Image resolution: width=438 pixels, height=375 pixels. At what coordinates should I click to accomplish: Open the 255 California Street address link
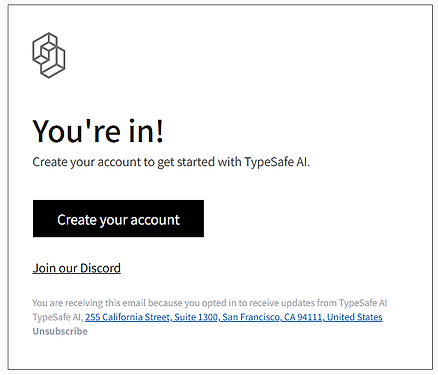tap(234, 317)
